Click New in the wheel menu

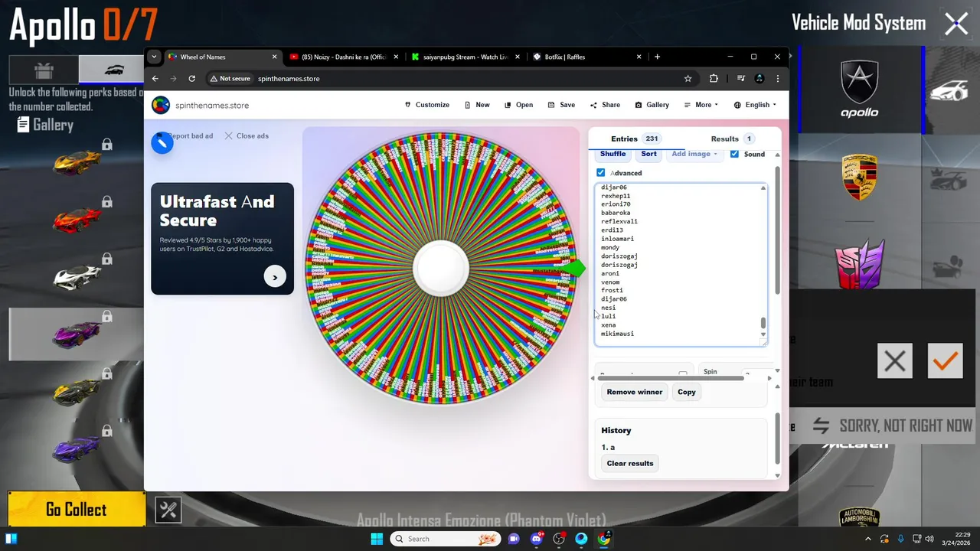click(x=477, y=105)
